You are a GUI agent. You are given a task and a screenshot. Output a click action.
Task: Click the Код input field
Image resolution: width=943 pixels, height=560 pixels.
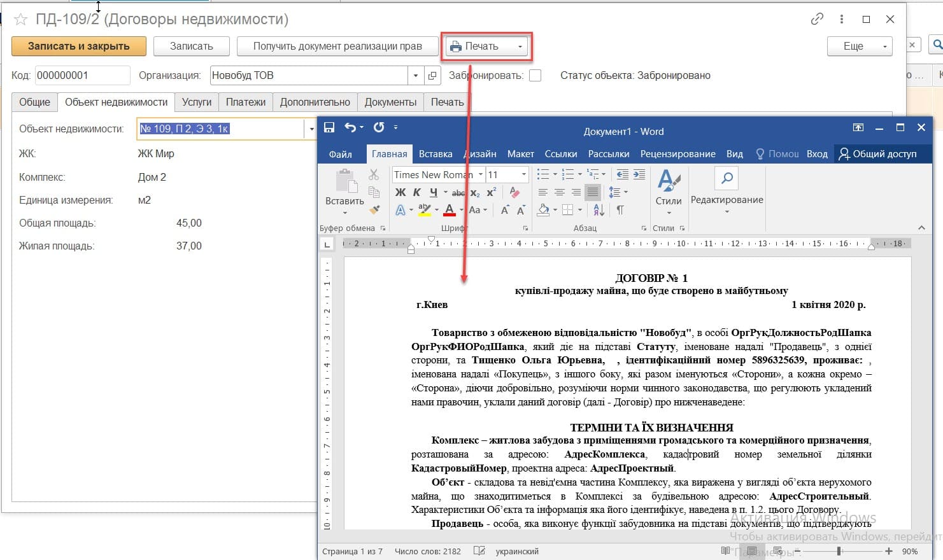(x=82, y=76)
